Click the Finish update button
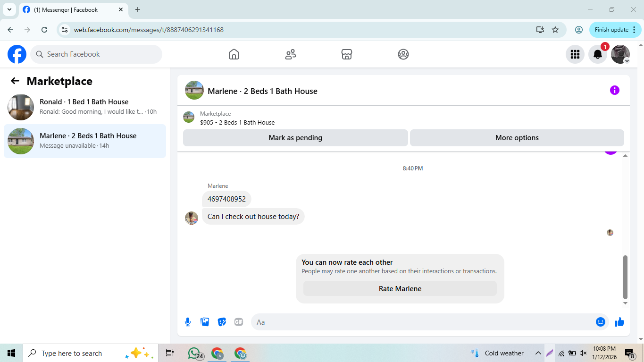 (x=615, y=30)
